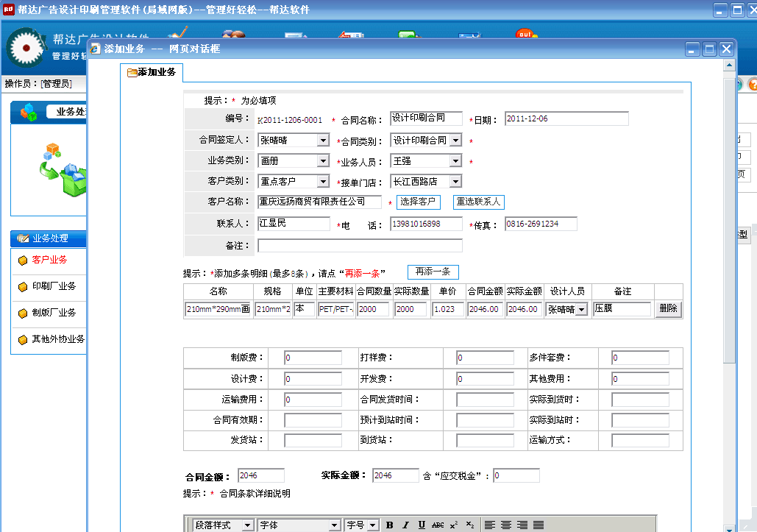Image resolution: width=757 pixels, height=532 pixels.
Task: Click the 制版费 input field
Action: (x=313, y=358)
